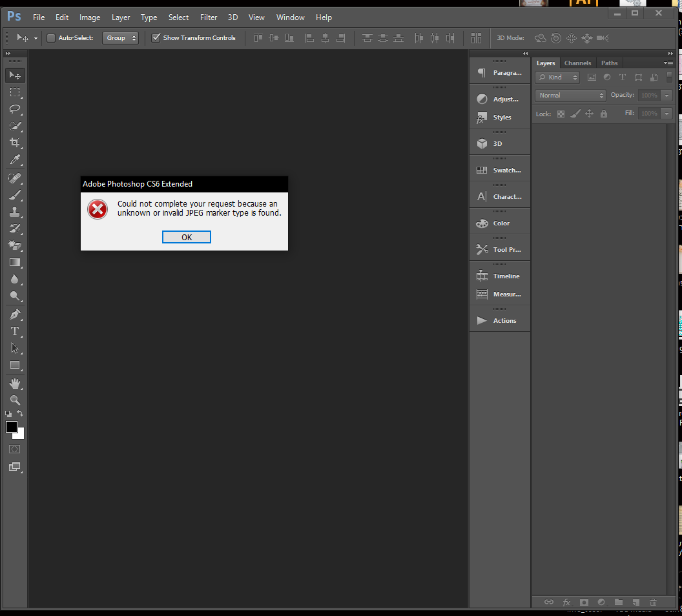The width and height of the screenshot is (682, 616).
Task: Select the Zoom tool
Action: pyautogui.click(x=15, y=400)
